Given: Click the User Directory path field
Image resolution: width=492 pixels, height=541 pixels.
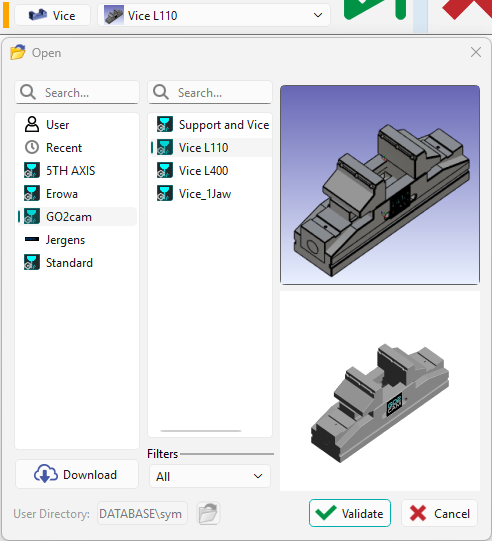Looking at the screenshot, I should click(142, 513).
